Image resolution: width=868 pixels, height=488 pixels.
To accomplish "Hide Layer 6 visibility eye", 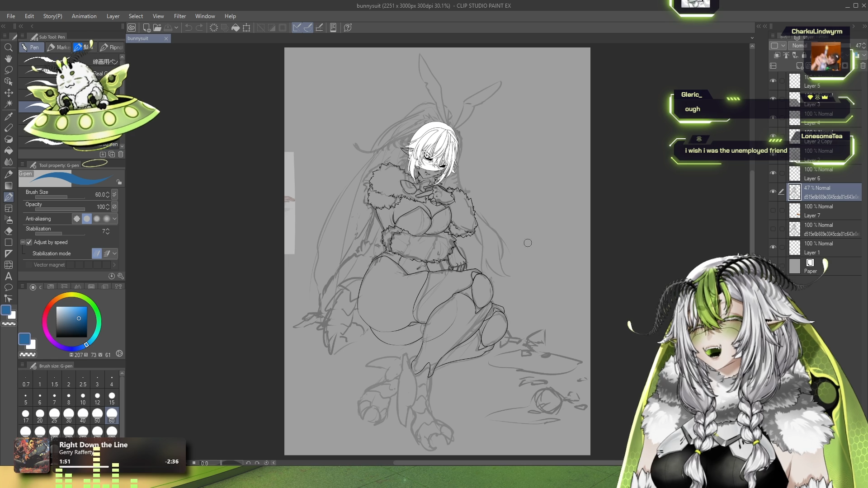I will coord(773,174).
